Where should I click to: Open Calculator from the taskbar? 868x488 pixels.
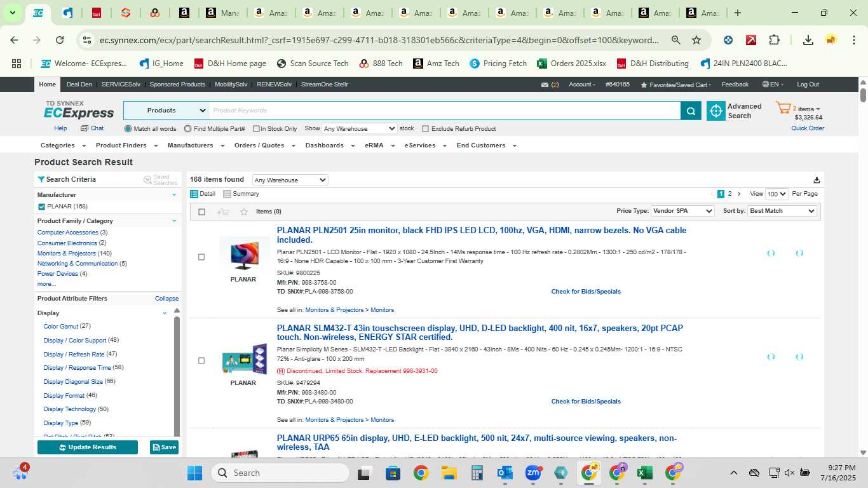tap(477, 473)
